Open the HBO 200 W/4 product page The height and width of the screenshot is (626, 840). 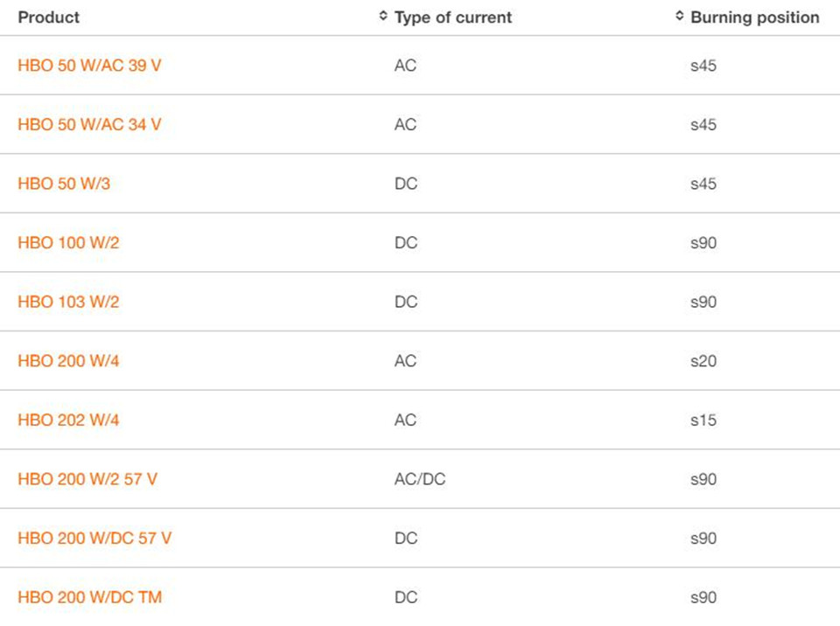[68, 361]
